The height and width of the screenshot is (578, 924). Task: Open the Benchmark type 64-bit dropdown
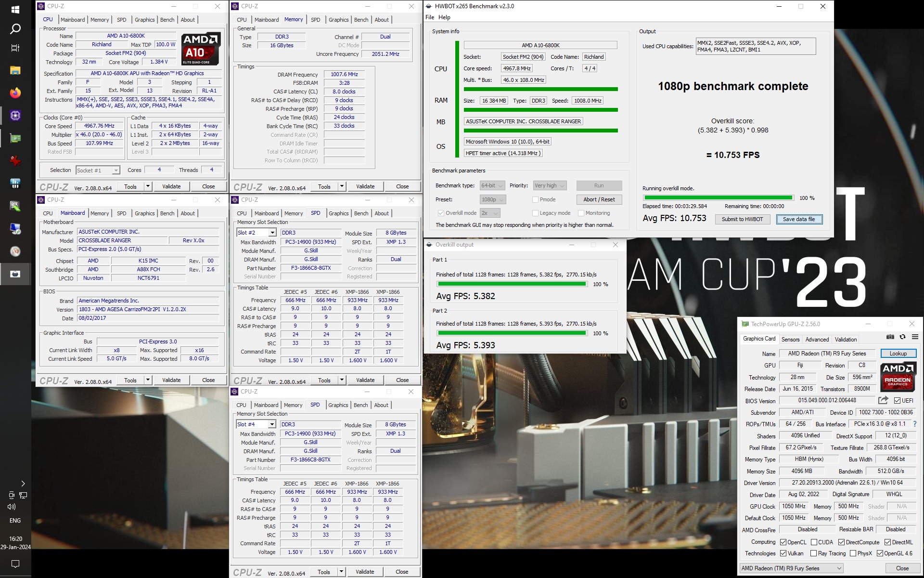[x=492, y=185]
